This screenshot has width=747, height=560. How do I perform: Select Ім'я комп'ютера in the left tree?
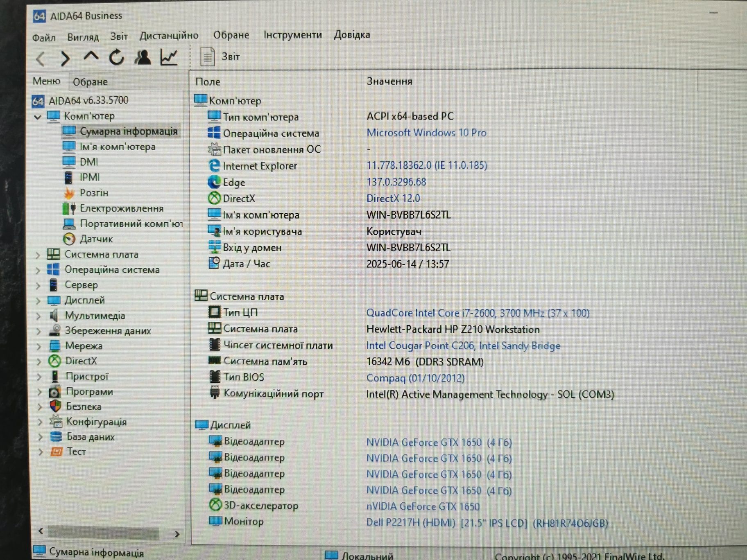pyautogui.click(x=109, y=147)
